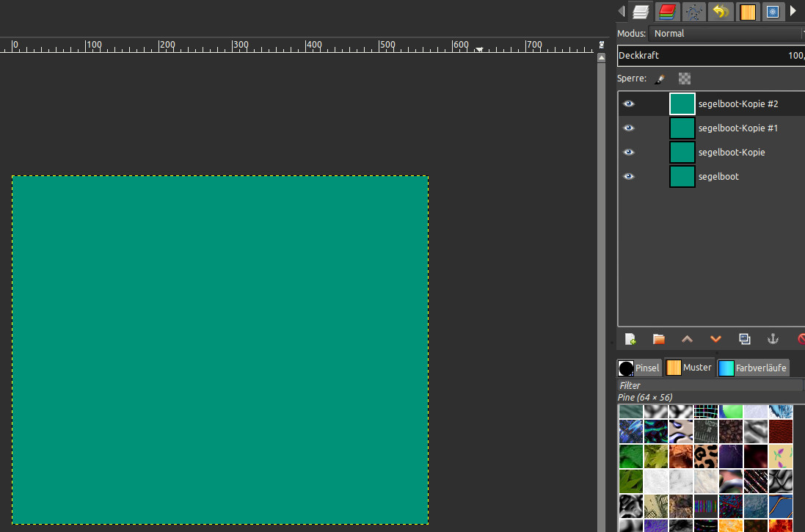Anchor the floating layer
This screenshot has width=805, height=532.
point(772,339)
